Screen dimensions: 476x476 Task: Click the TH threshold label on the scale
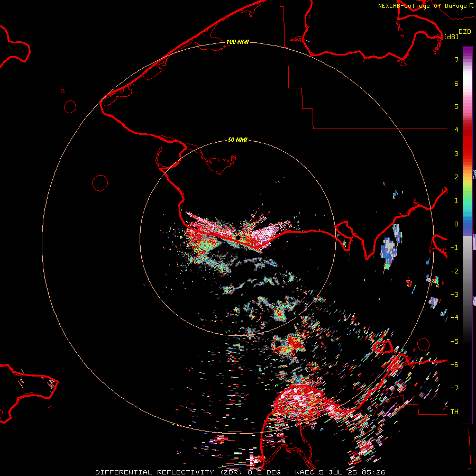[454, 412]
